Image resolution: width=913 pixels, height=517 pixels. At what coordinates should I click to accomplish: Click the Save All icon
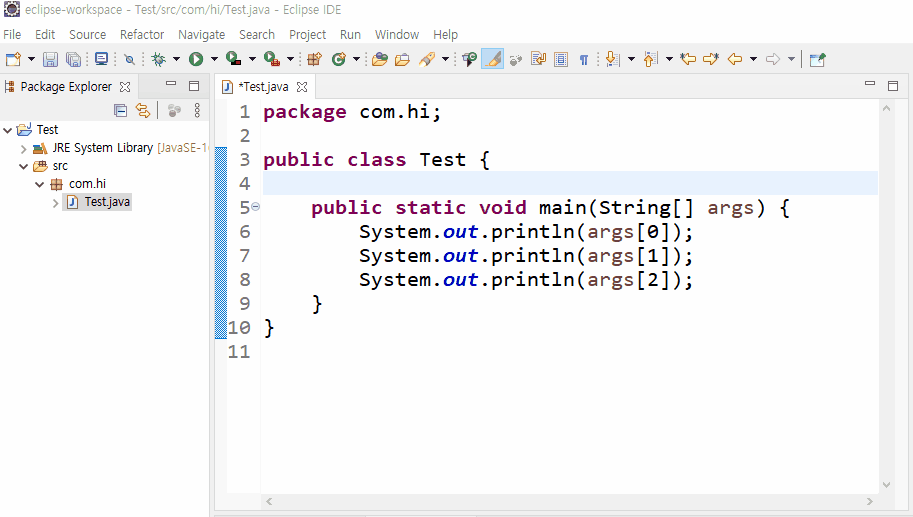coord(73,59)
